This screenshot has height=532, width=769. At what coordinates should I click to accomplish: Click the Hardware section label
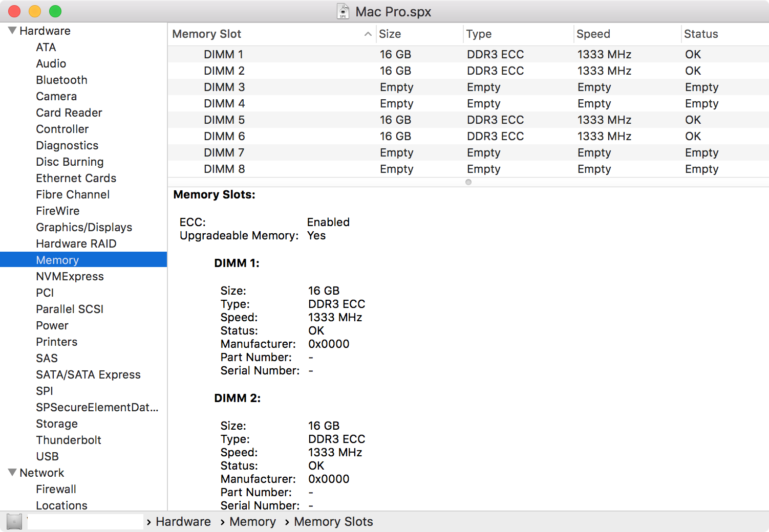(45, 31)
